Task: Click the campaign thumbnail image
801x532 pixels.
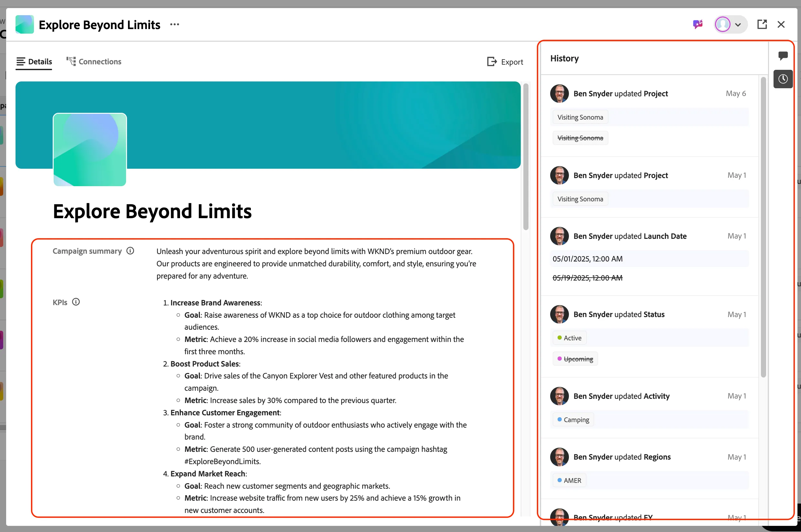Action: click(90, 150)
